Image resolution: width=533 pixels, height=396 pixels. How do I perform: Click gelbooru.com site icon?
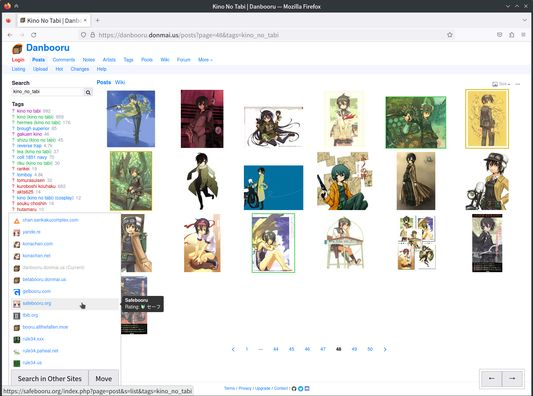(x=17, y=292)
